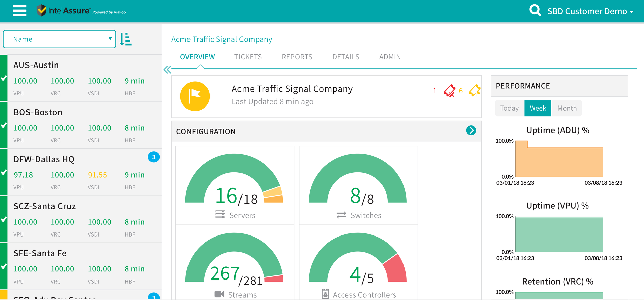The width and height of the screenshot is (644, 300).
Task: Select the DFW-Dallas HQ site
Action: click(x=81, y=172)
